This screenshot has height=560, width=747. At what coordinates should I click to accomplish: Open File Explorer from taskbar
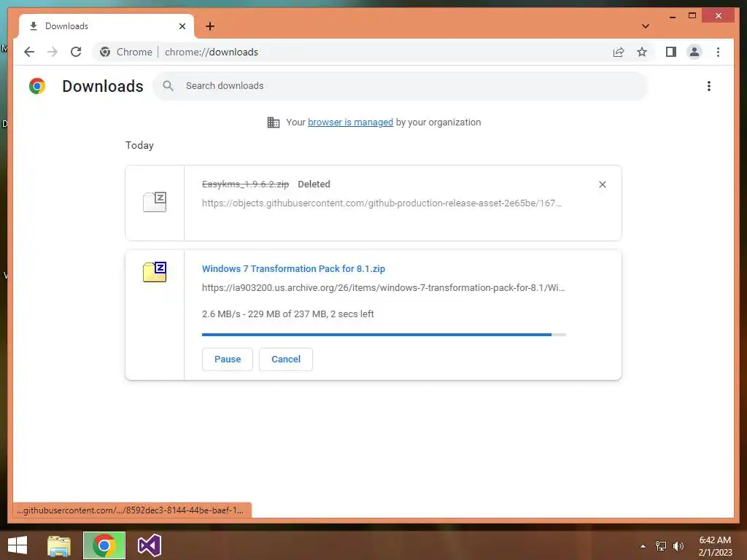click(59, 545)
